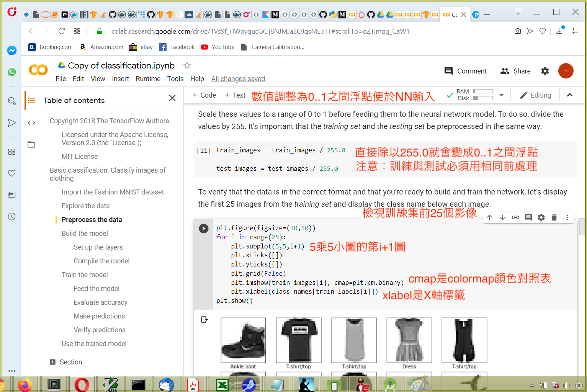Star the notebook
Image resolution: width=587 pixels, height=392 pixels.
(187, 65)
